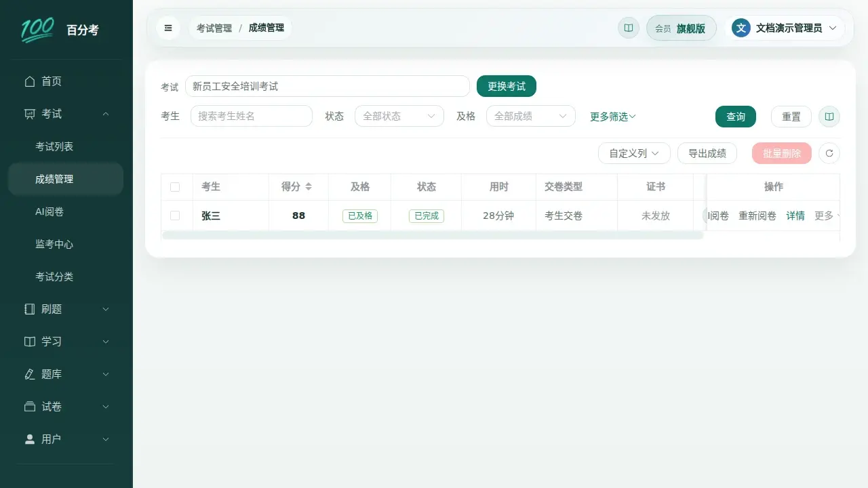Expand the 学习 sidebar section
868x488 pixels.
[x=66, y=342]
